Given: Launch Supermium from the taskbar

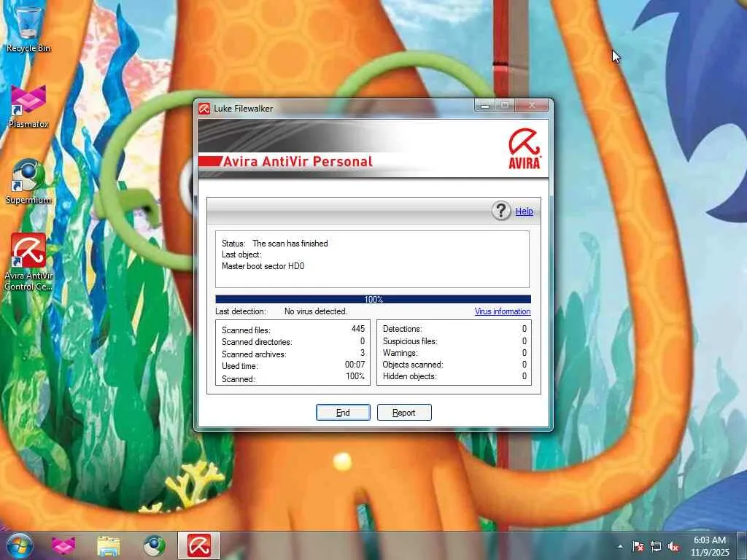Looking at the screenshot, I should pyautogui.click(x=154, y=545).
